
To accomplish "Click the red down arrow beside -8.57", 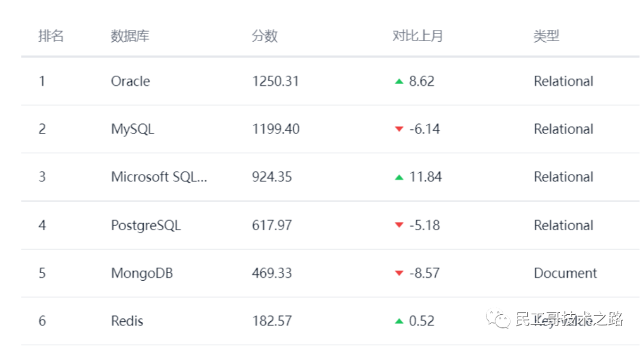I will tap(400, 273).
